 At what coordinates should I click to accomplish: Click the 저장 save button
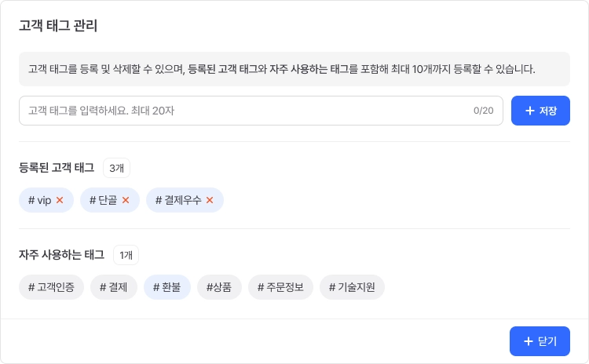(x=540, y=111)
